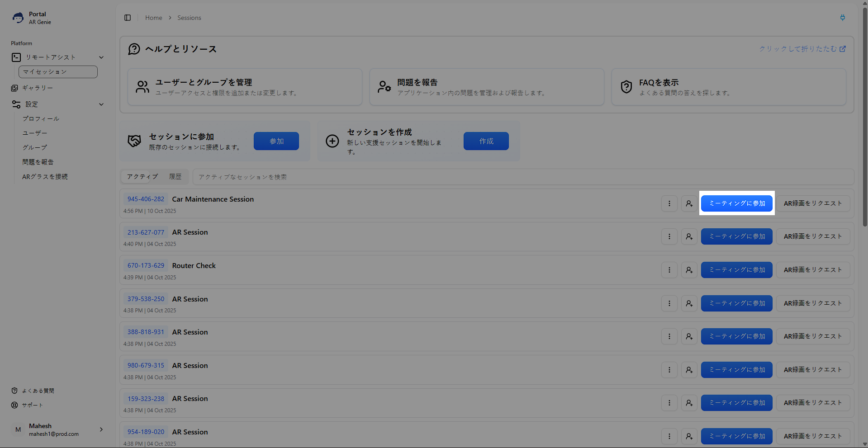Image resolution: width=868 pixels, height=448 pixels.
Task: Select the アクティブ tab
Action: click(x=142, y=177)
